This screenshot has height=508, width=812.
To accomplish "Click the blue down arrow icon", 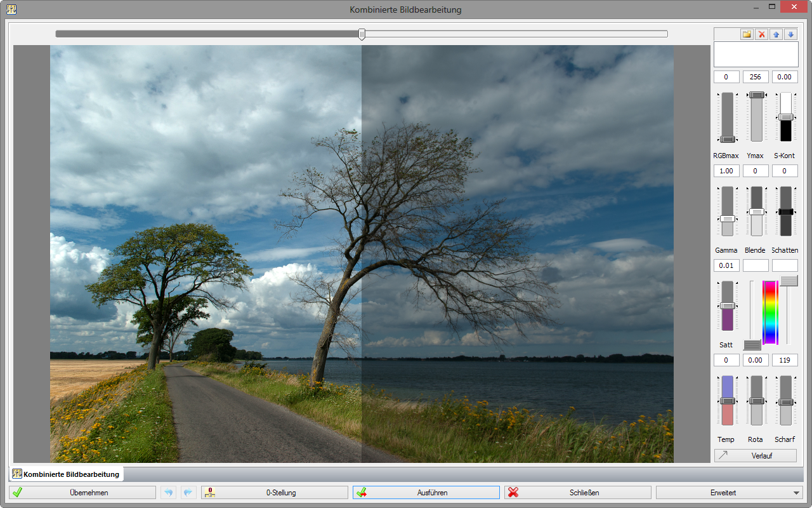I will 790,34.
